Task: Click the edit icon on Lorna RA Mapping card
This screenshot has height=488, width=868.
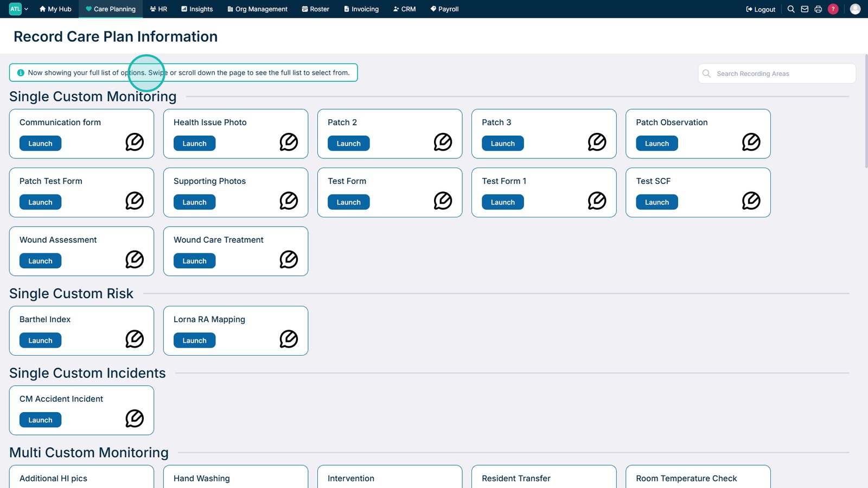Action: point(289,339)
